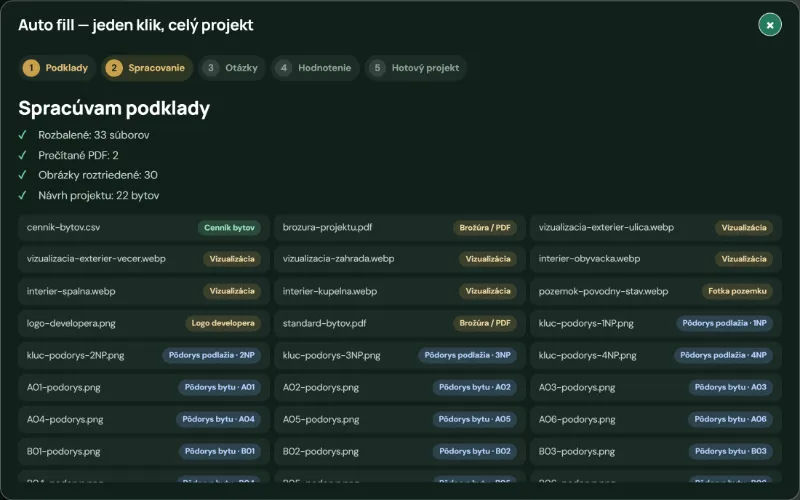Select B03-podorys.png file
This screenshot has height=500, width=800.
656,452
